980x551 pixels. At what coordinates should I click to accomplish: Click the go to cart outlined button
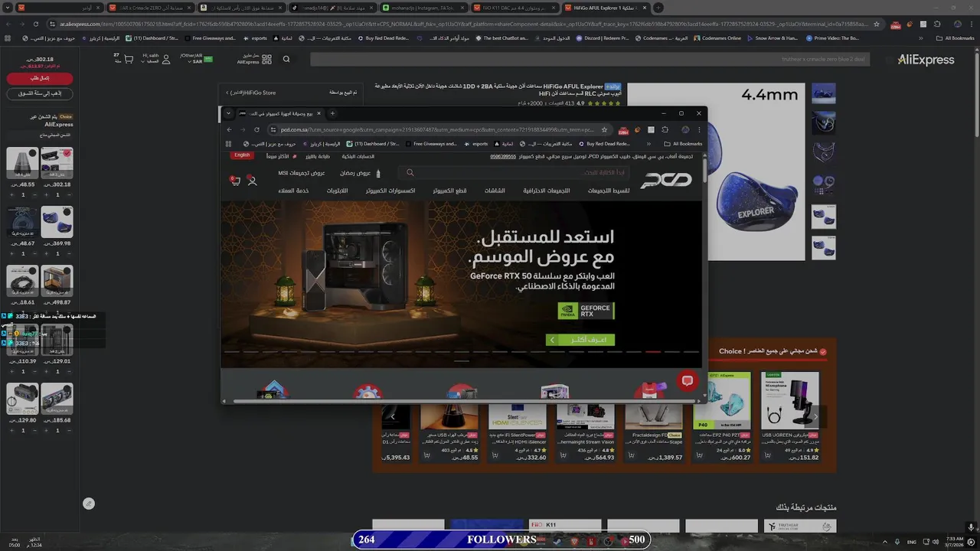click(40, 93)
